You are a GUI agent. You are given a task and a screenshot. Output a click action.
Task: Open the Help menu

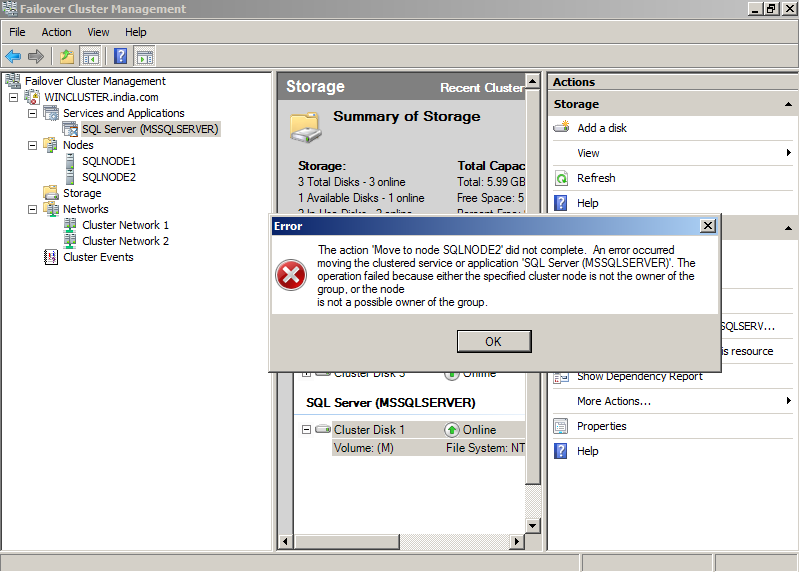[136, 32]
